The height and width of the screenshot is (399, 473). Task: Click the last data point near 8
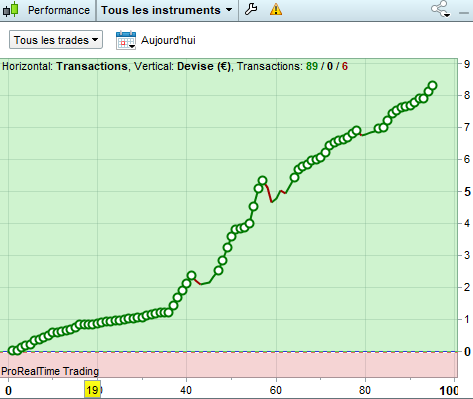pos(433,85)
